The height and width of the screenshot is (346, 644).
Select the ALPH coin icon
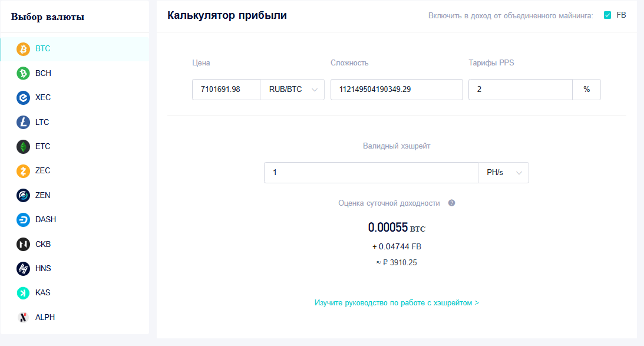[x=23, y=317]
